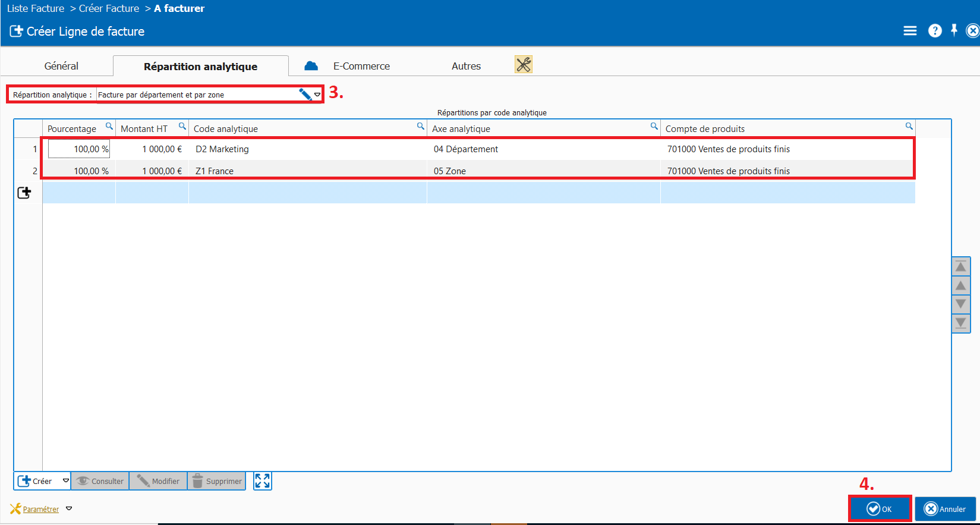Switch to the Général tab
Image resolution: width=980 pixels, height=525 pixels.
click(x=61, y=66)
